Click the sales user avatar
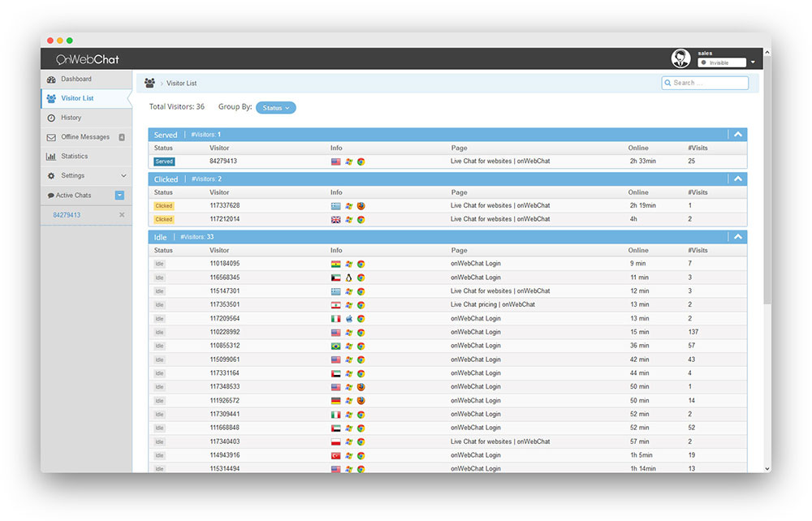The image size is (812, 521). (681, 58)
